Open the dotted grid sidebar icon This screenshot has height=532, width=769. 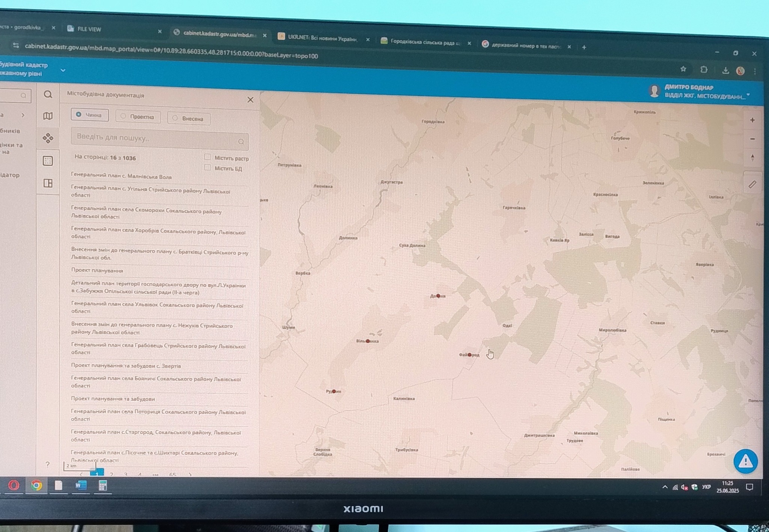(x=48, y=161)
